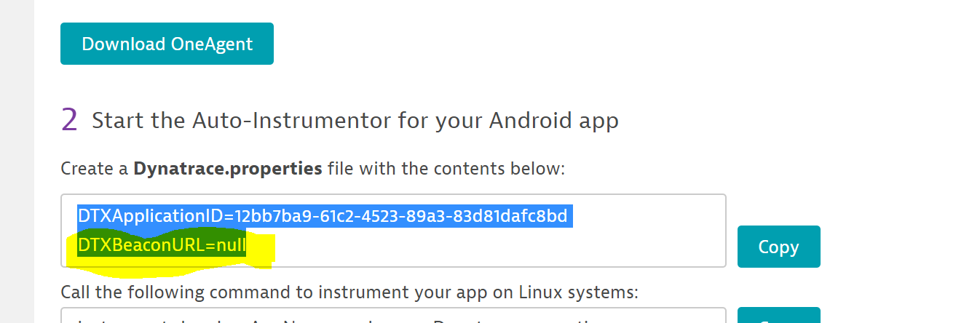Click the partially visible Copy button for Linux command
Image resolution: width=980 pixels, height=323 pixels.
778,317
